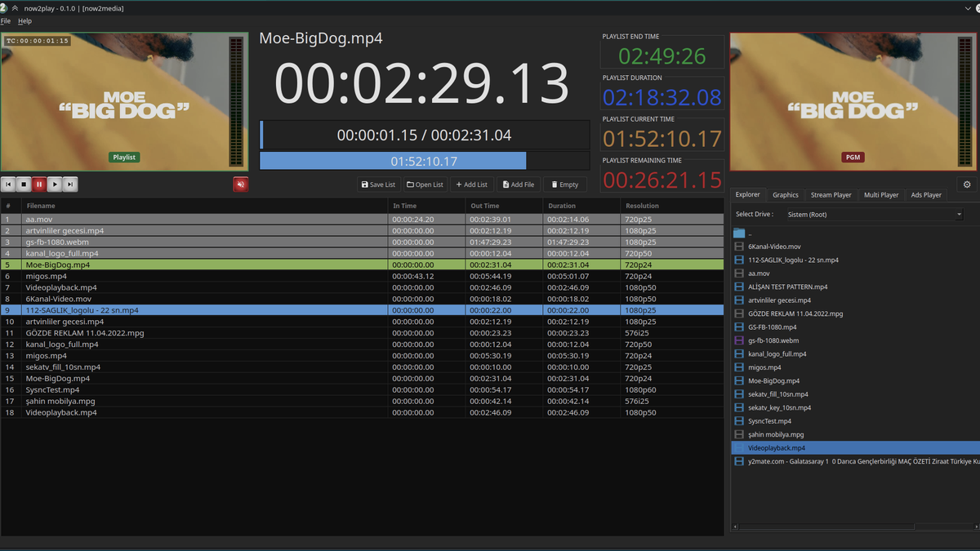Click film icon beside 6Kanal-Video.mov in Explorer
This screenshot has width=980, height=551.
[x=739, y=247]
